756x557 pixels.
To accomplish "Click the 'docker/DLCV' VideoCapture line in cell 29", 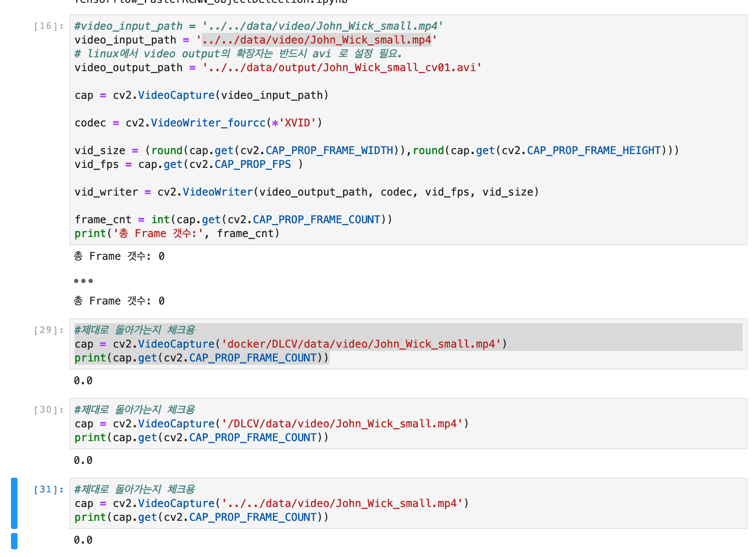I will click(x=291, y=344).
